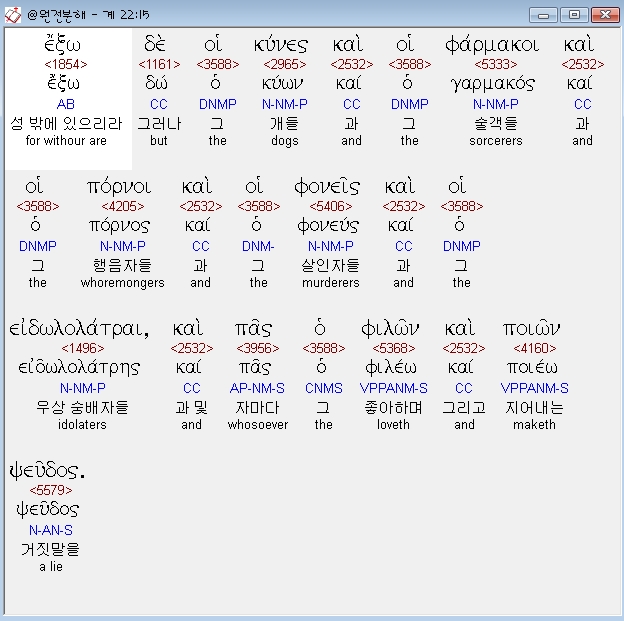624x621 pixels.
Task: Click the parsing code AP-NM-S
Action: click(x=257, y=388)
